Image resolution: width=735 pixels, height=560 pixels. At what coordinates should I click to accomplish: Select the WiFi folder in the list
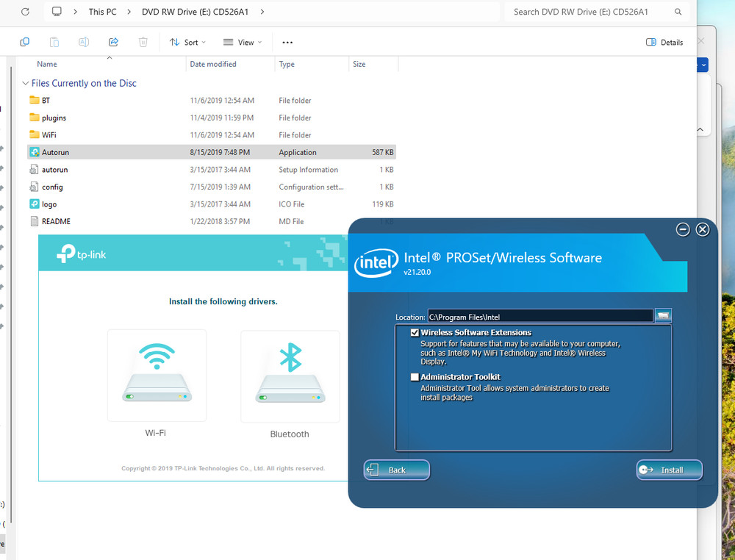(x=49, y=135)
